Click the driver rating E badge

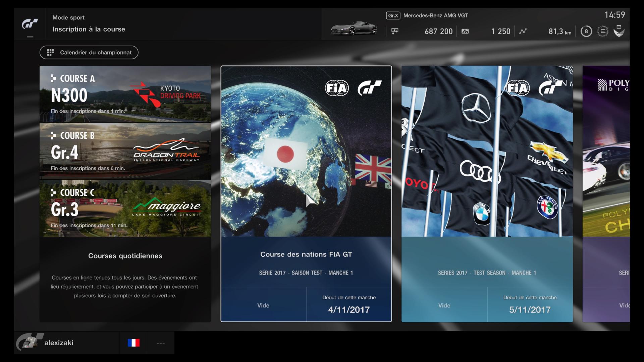pos(602,31)
